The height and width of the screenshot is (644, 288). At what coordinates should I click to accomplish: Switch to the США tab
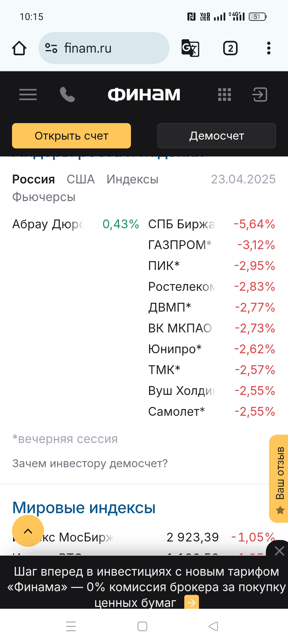pos(81,179)
